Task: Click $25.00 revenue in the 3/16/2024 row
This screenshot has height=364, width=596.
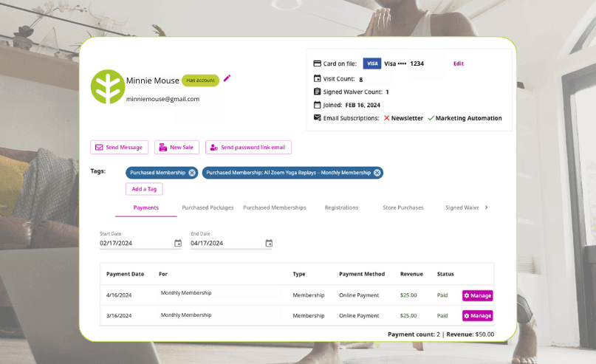Action: (x=408, y=316)
